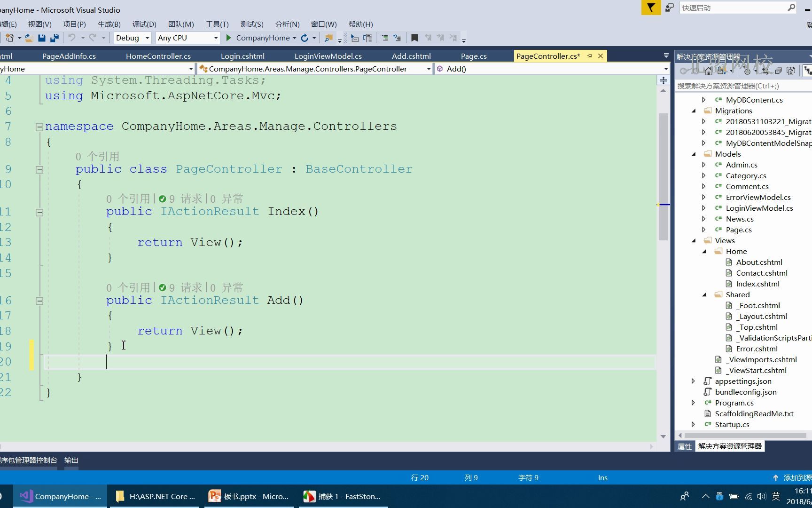812x508 pixels.
Task: Open the Any CPU platform dropdown
Action: [x=216, y=38]
